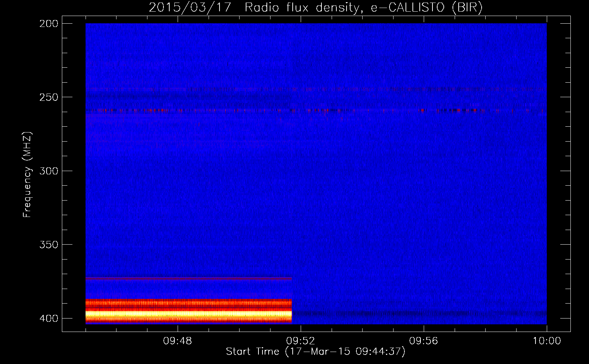The width and height of the screenshot is (589, 364).
Task: Click the 300 frequency tick label
Action: (x=49, y=171)
